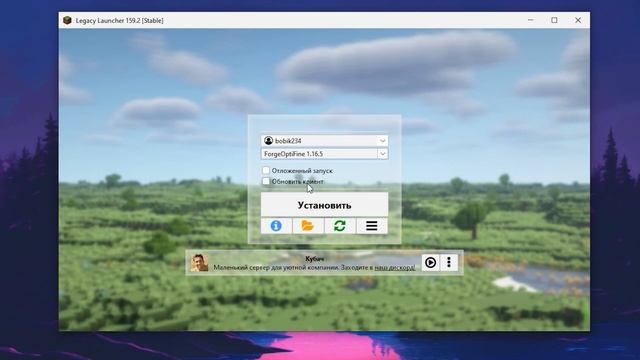Enable the Отложенный запуск checkbox

pos(266,170)
